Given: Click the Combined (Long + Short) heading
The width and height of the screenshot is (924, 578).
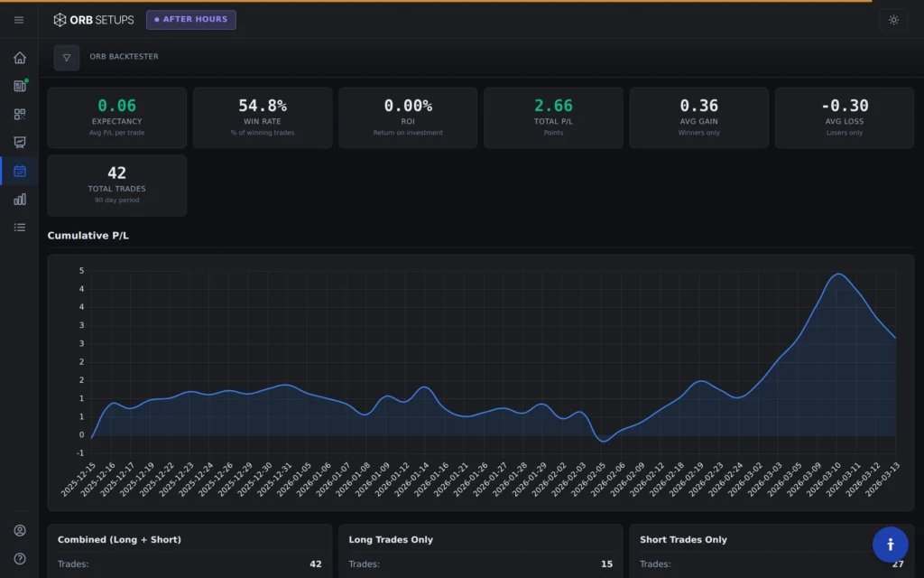Looking at the screenshot, I should (x=119, y=540).
